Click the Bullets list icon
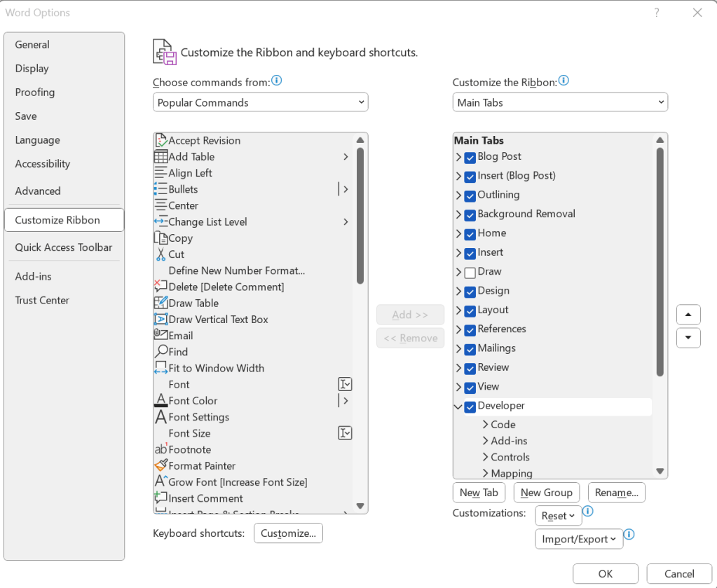Screen dimensions: 717x588 click(x=161, y=189)
